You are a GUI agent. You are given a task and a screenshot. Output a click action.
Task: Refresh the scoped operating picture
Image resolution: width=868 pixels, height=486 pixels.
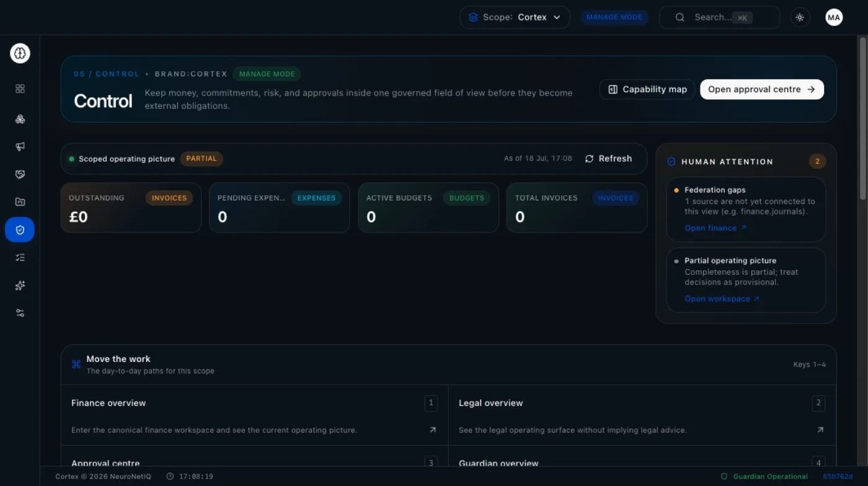click(608, 159)
